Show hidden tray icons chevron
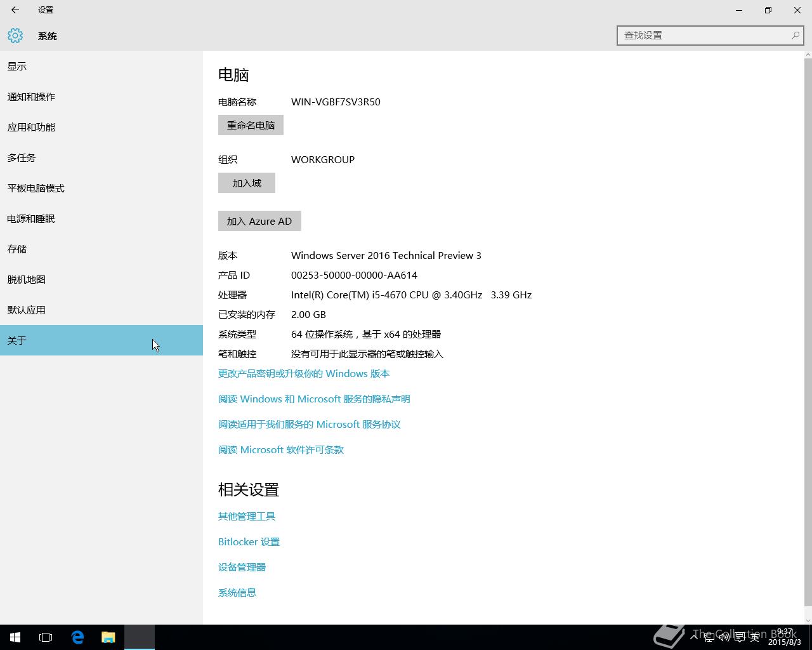The height and width of the screenshot is (650, 812). [695, 637]
